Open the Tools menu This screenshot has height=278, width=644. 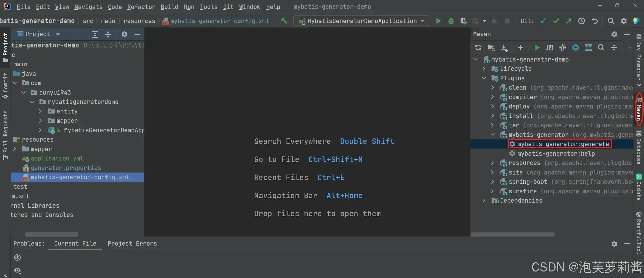209,7
